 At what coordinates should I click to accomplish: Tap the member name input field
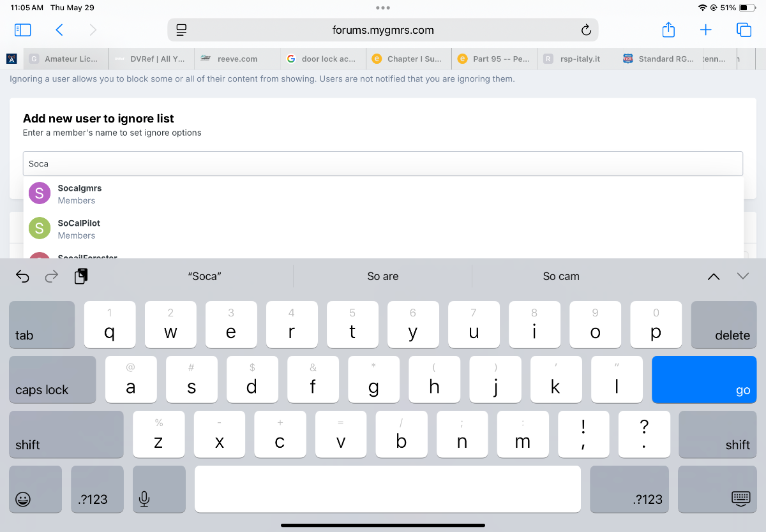point(383,163)
